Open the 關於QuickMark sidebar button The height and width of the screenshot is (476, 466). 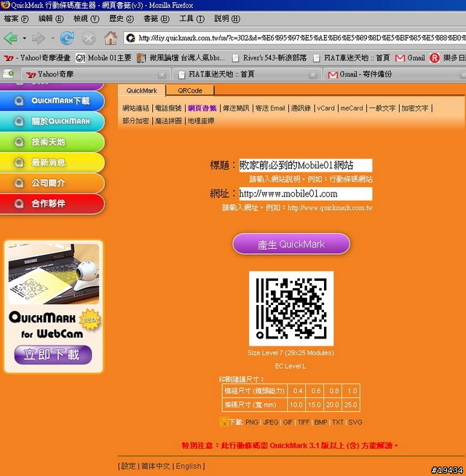52,122
